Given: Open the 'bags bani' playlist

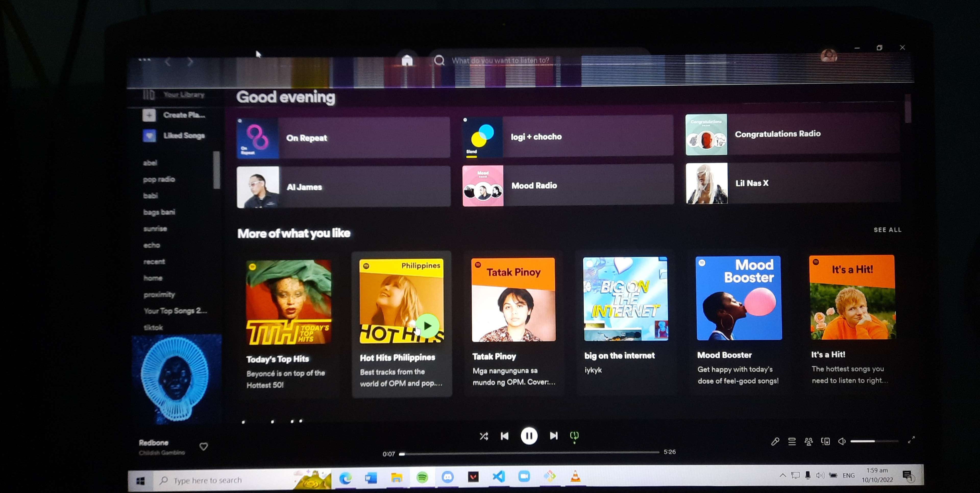Looking at the screenshot, I should coord(159,212).
